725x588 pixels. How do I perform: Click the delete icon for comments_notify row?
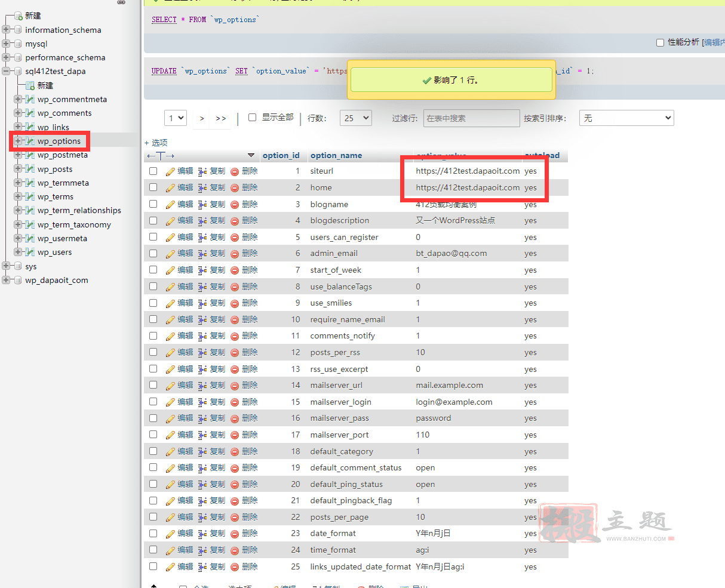click(235, 336)
